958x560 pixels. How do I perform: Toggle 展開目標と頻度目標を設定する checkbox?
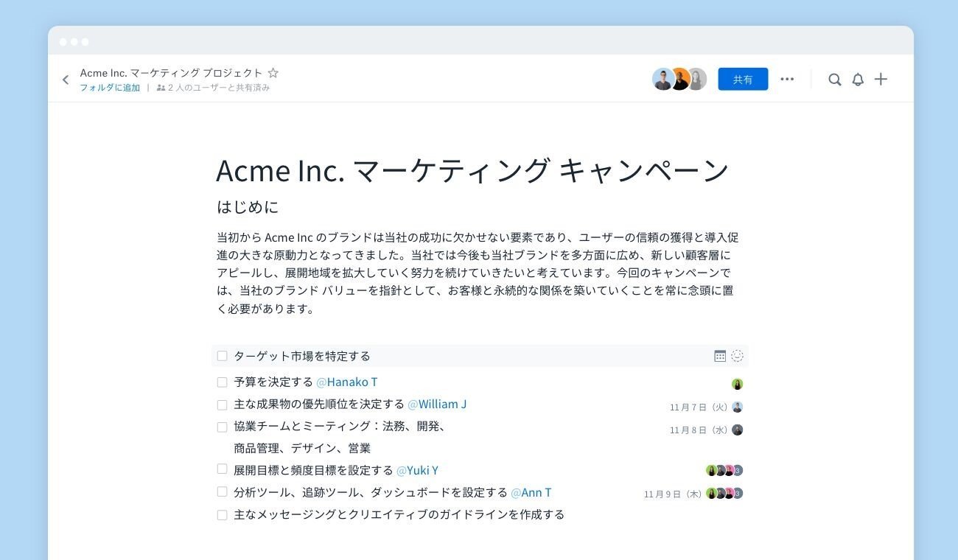coord(222,469)
